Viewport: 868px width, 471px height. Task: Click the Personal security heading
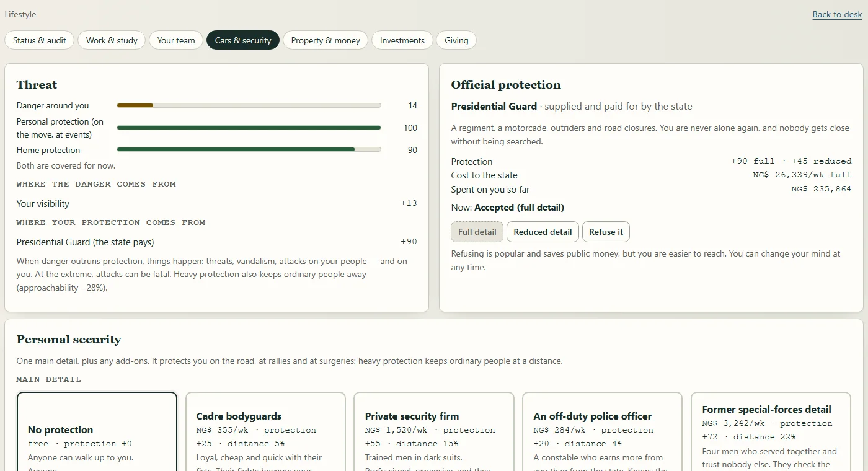pos(69,340)
